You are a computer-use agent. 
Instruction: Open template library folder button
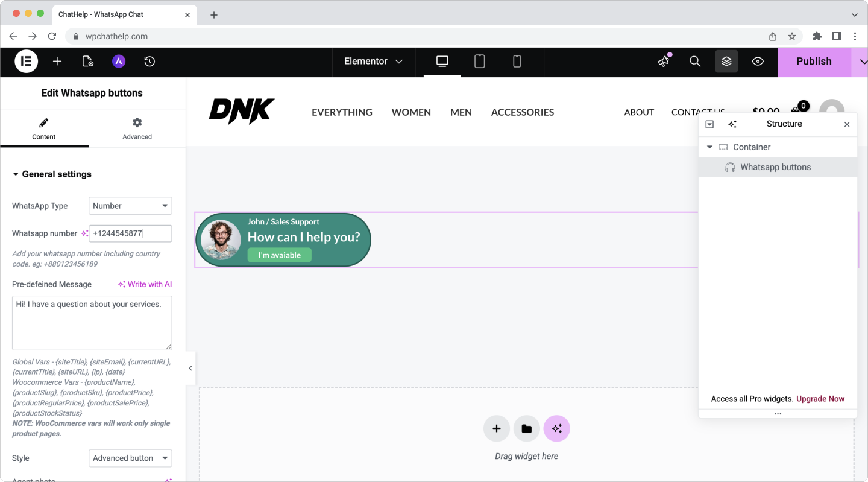pyautogui.click(x=527, y=428)
